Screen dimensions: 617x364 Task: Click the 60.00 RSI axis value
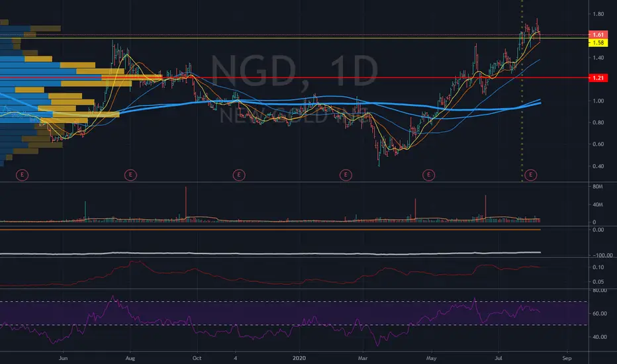599,314
